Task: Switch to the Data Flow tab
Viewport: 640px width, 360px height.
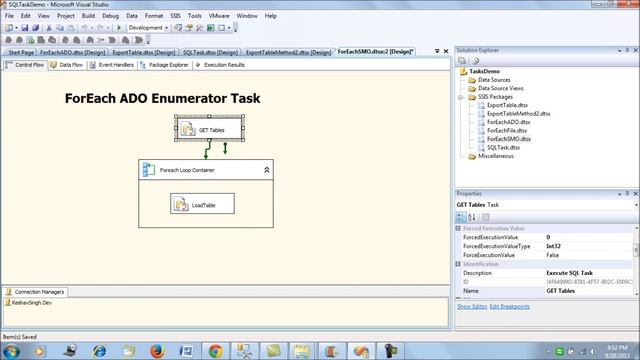Action: pos(67,65)
